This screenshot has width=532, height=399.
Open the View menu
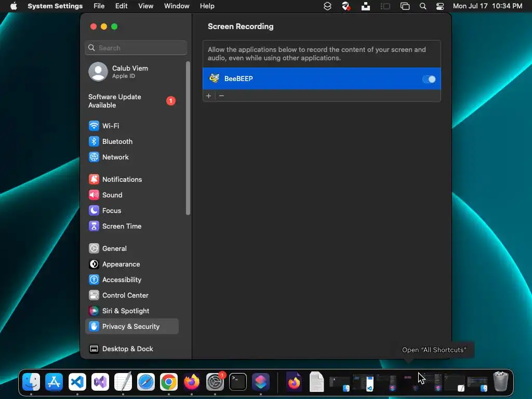click(x=145, y=6)
